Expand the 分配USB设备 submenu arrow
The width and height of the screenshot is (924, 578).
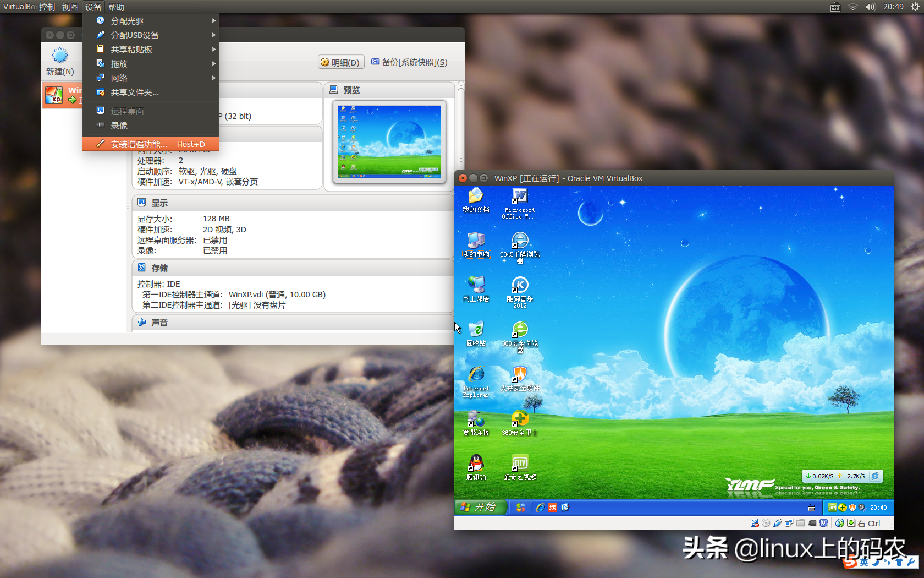click(x=213, y=35)
